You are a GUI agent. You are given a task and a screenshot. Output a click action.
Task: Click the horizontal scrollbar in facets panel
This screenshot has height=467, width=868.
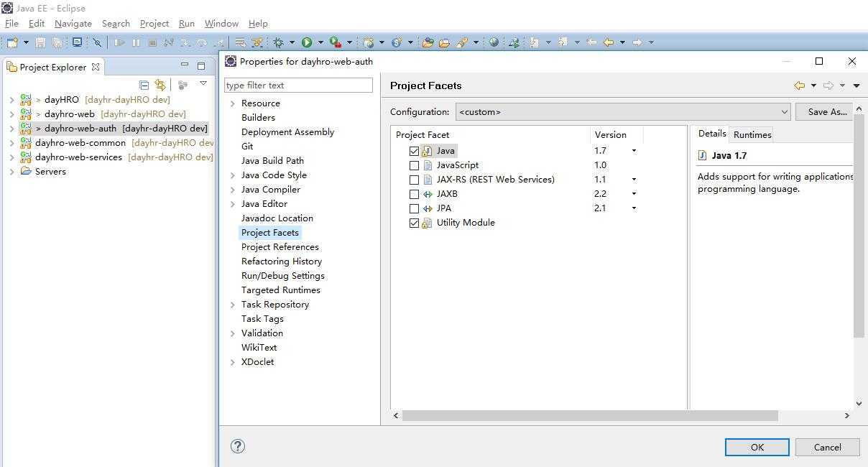tap(590, 415)
